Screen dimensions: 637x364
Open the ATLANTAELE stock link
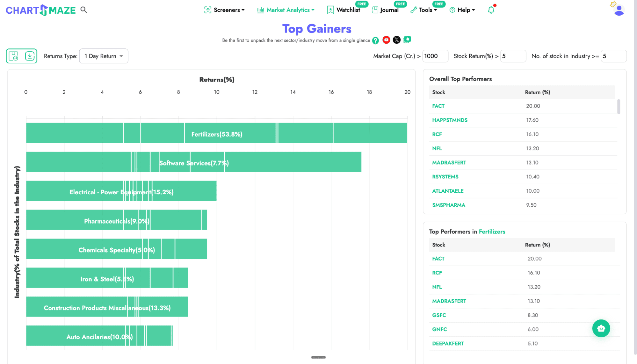(x=448, y=191)
